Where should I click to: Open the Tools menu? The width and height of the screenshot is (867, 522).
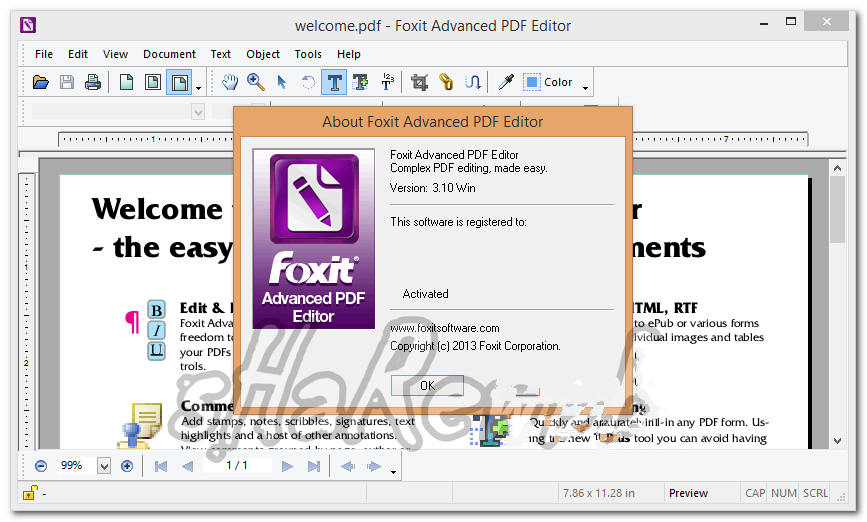(308, 54)
